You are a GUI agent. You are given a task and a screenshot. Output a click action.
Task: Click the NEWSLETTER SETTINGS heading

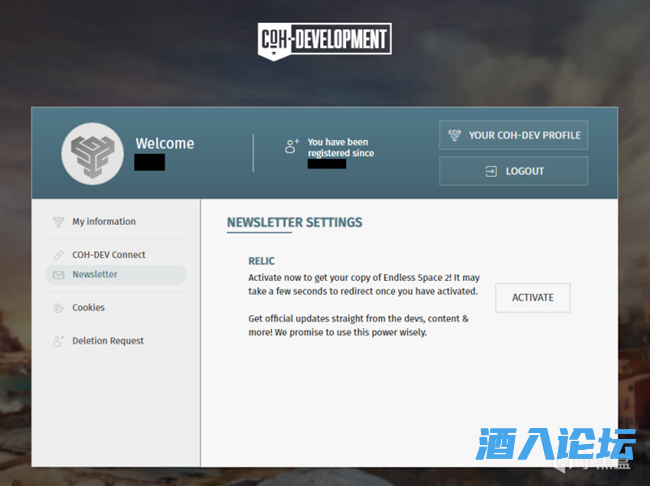294,222
